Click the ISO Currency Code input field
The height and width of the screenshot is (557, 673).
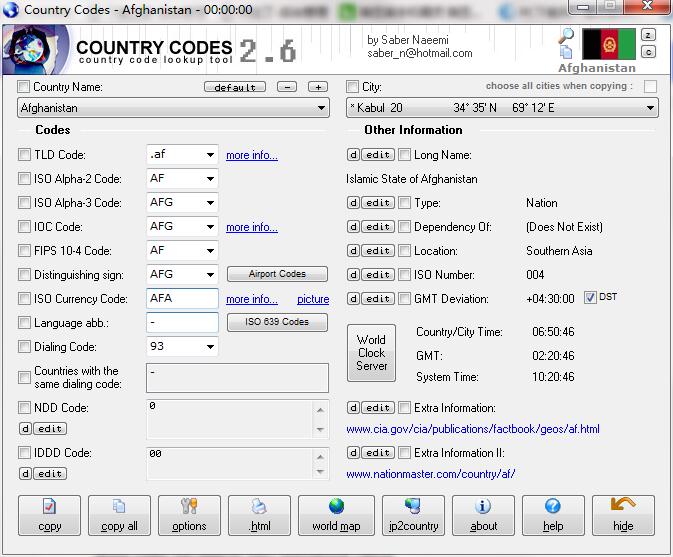pos(182,298)
